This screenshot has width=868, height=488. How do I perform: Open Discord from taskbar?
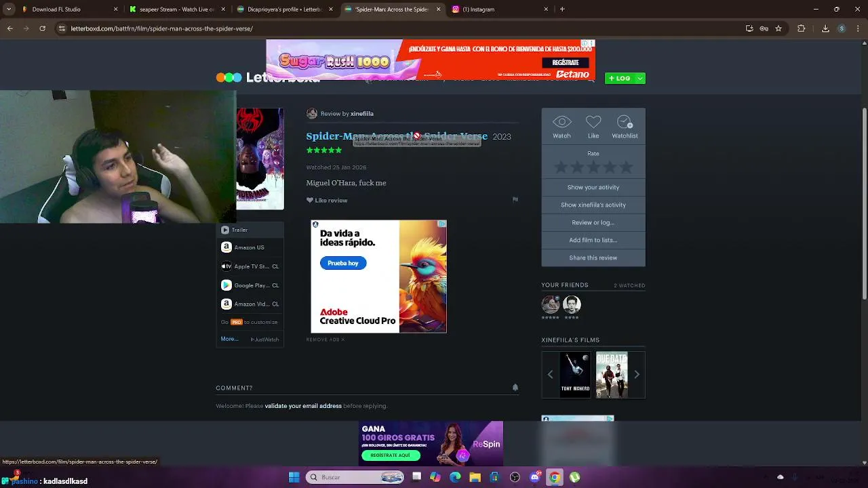click(534, 477)
